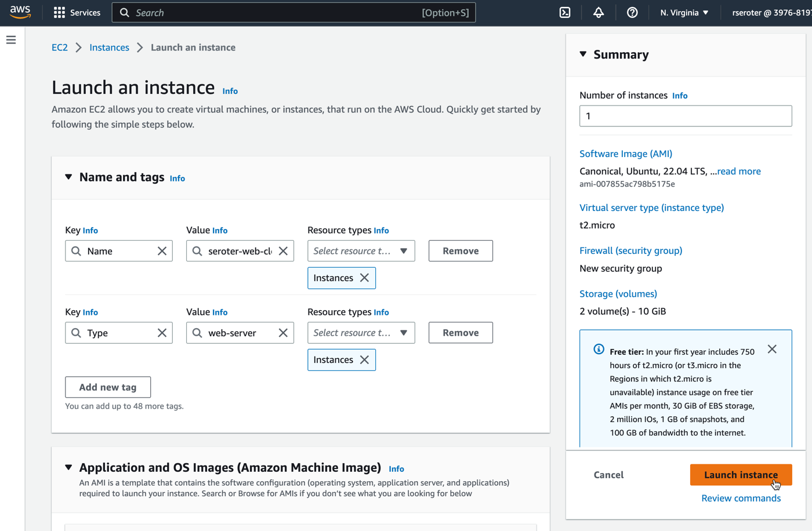Click the Number of instances field
The height and width of the screenshot is (531, 812).
[685, 116]
